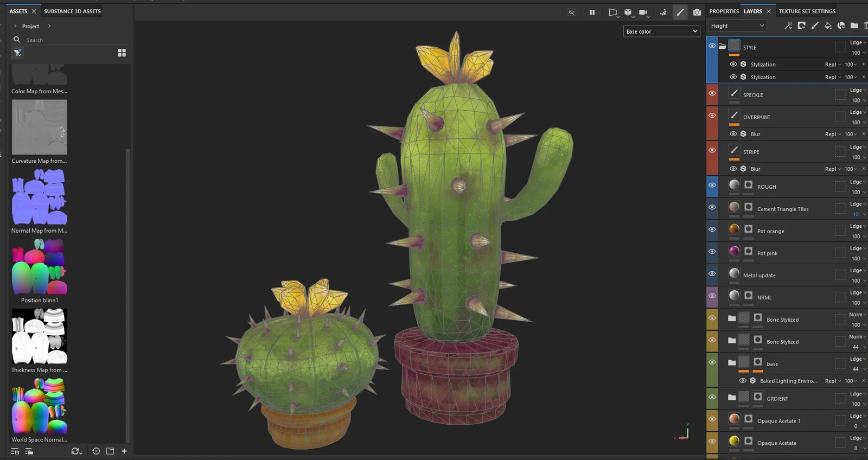The image size is (868, 460).
Task: Collapse the STYLE folder
Action: (x=722, y=47)
